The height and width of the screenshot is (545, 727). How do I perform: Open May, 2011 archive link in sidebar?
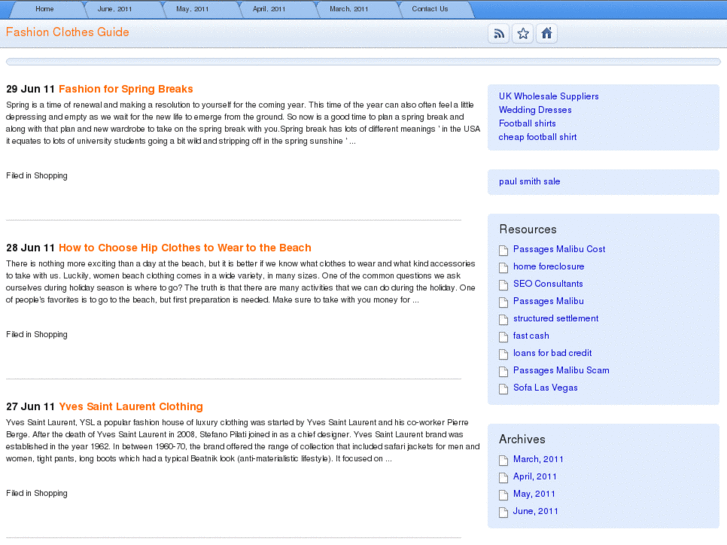534,494
